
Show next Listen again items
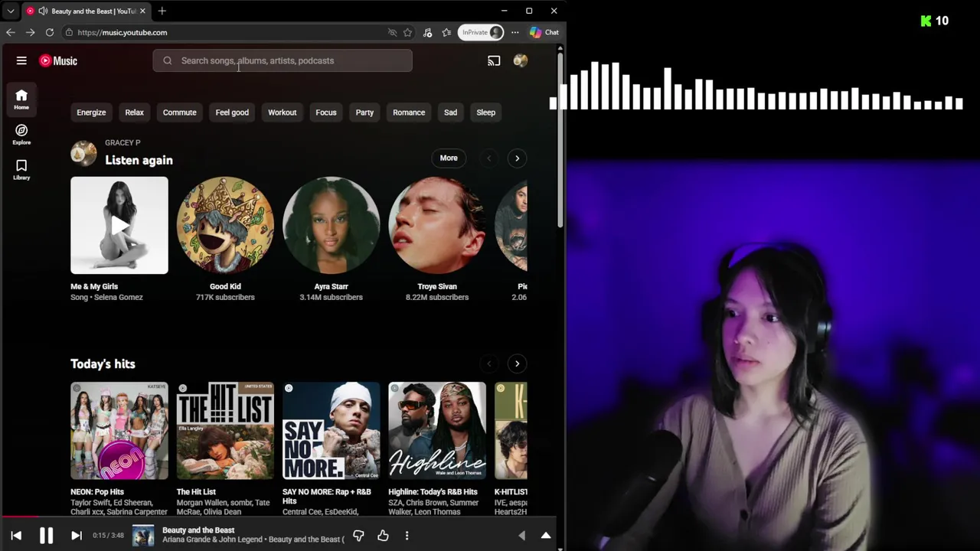click(x=517, y=158)
